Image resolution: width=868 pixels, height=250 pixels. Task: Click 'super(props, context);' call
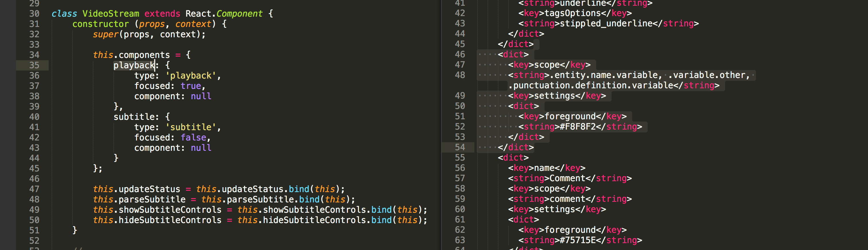click(x=149, y=34)
